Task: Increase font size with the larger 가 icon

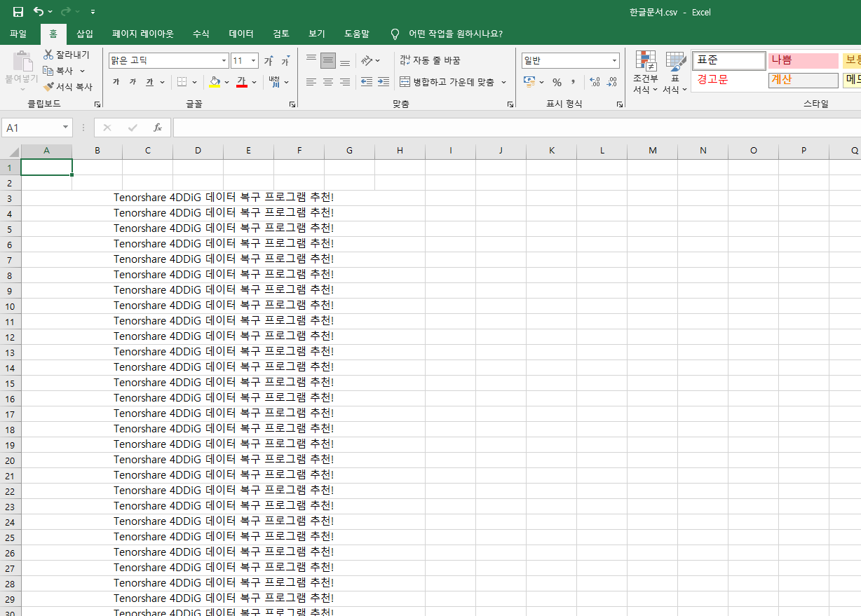Action: tap(269, 61)
